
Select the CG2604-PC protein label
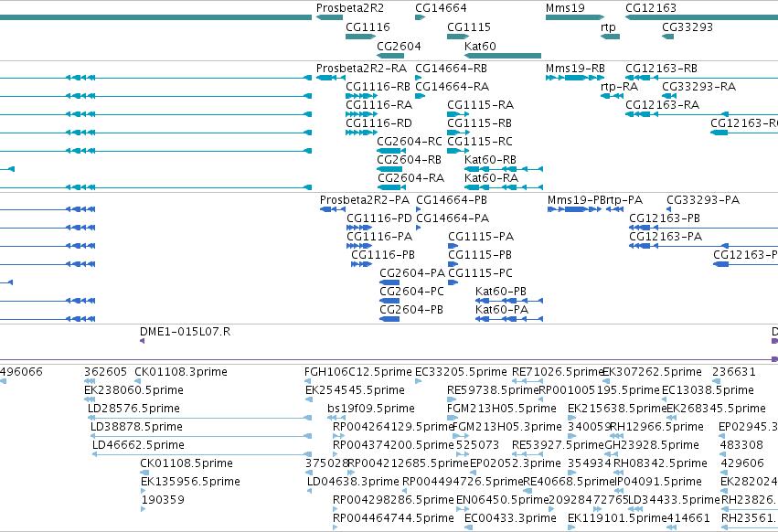pyautogui.click(x=411, y=292)
